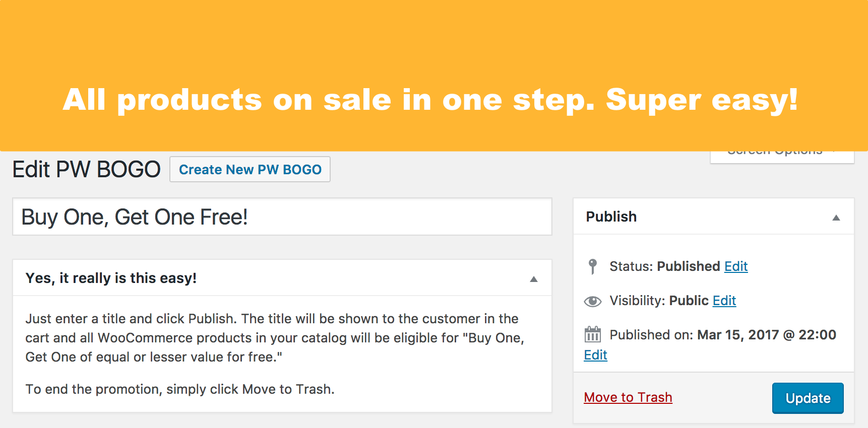This screenshot has width=868, height=428.
Task: Edit the Published status
Action: coord(736,266)
